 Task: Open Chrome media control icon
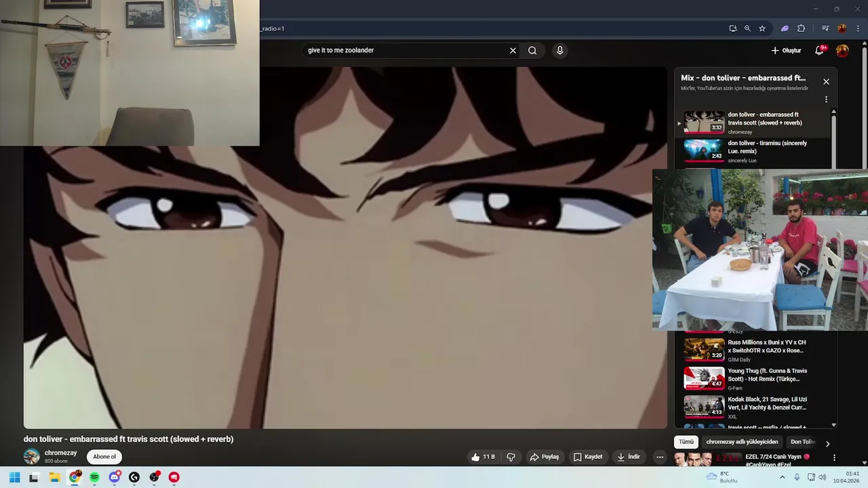(x=825, y=28)
